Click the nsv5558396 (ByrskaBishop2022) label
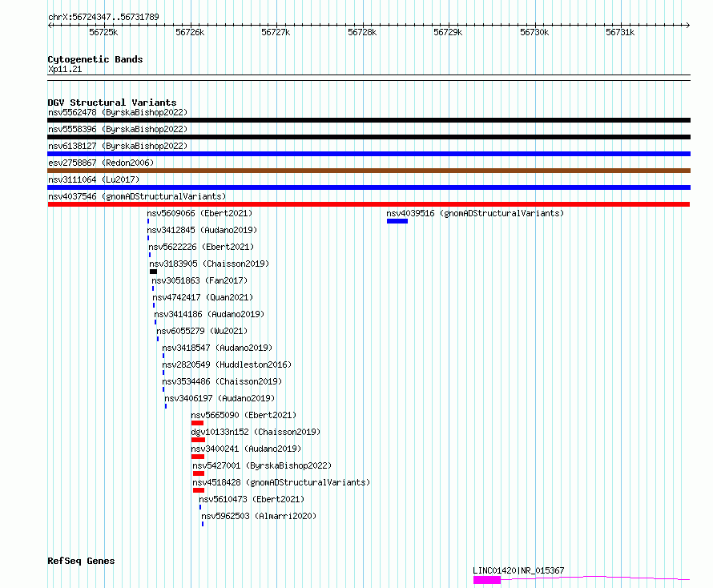The image size is (713, 588). [x=118, y=129]
